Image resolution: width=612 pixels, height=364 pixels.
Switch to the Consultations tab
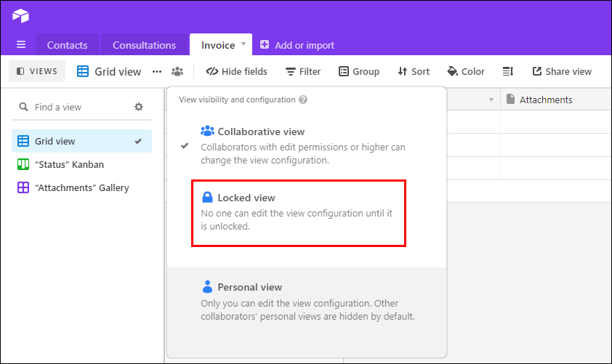click(x=144, y=45)
